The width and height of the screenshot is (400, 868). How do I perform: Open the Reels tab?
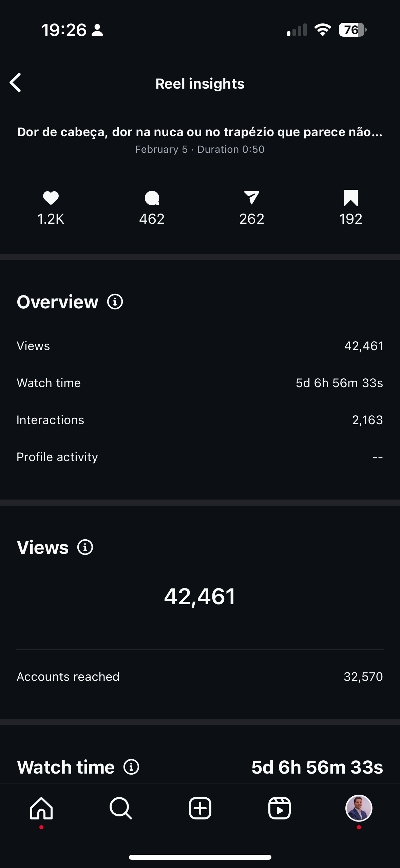(x=280, y=808)
